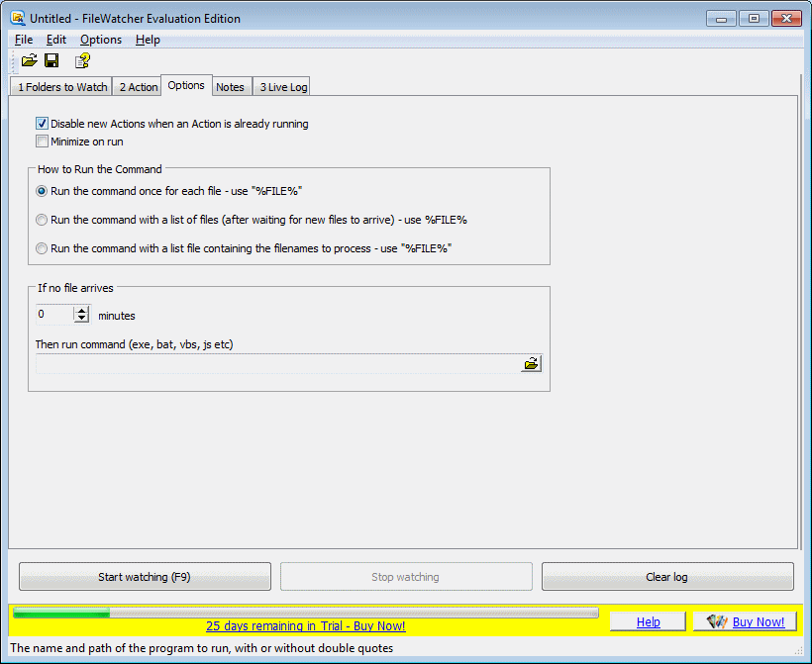
Task: Click the 'How to Run the Command' group label
Action: pyautogui.click(x=99, y=169)
